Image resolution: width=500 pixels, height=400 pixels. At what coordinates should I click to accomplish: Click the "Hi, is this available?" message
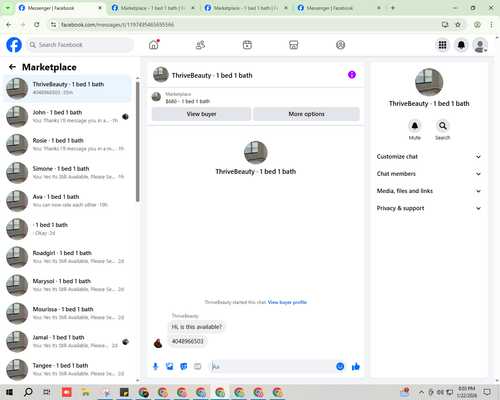[x=197, y=327]
